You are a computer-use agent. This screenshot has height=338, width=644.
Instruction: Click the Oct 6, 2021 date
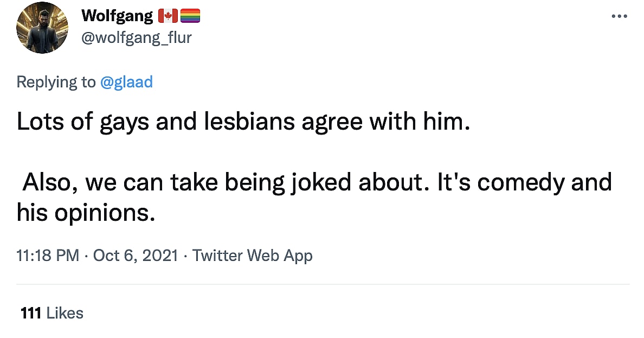[136, 255]
